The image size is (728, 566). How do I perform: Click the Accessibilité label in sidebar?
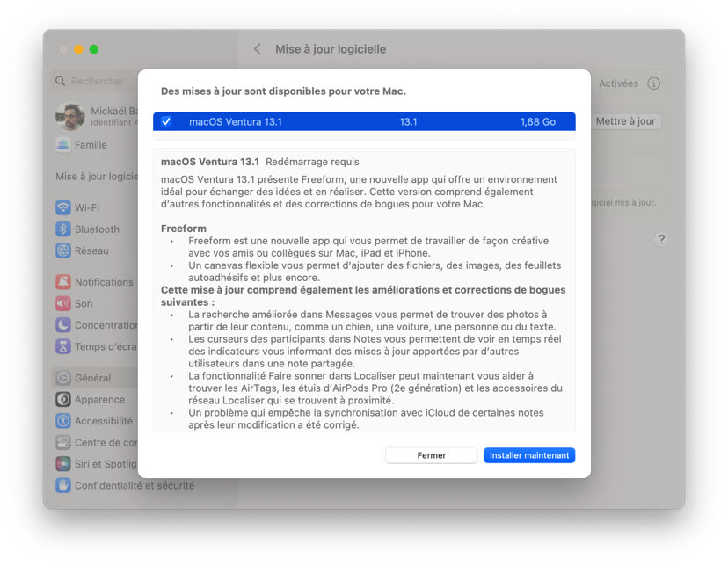click(104, 421)
